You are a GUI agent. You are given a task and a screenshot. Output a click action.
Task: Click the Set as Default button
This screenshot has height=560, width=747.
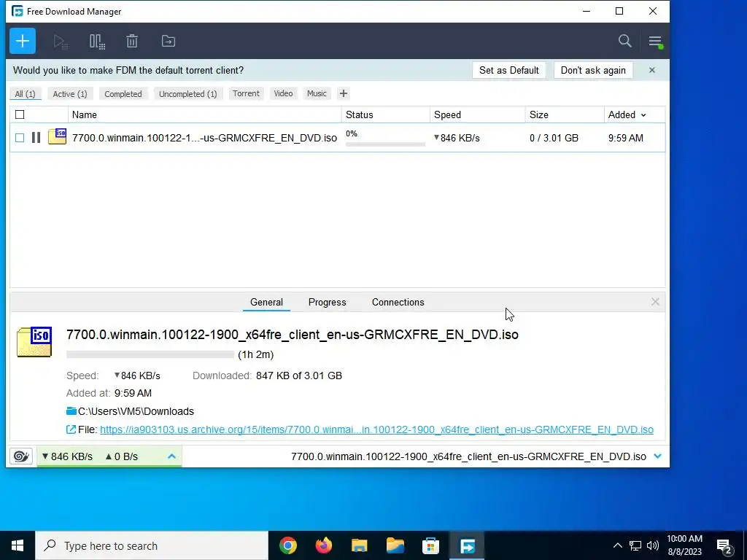tap(508, 70)
